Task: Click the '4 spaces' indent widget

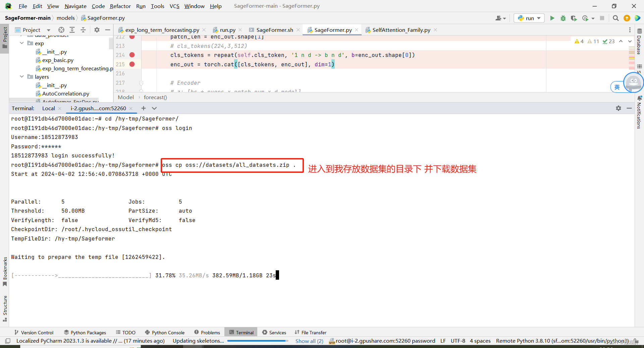Action: 480,341
